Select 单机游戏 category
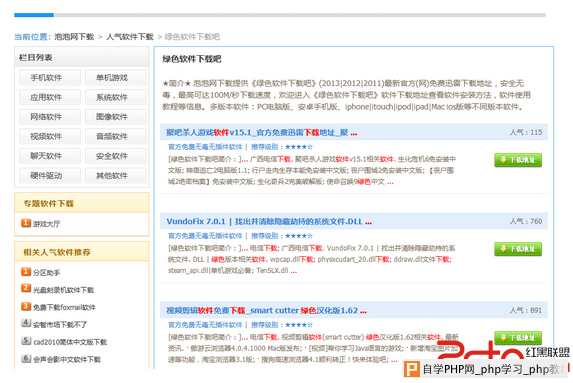The width and height of the screenshot is (573, 383). (x=115, y=78)
